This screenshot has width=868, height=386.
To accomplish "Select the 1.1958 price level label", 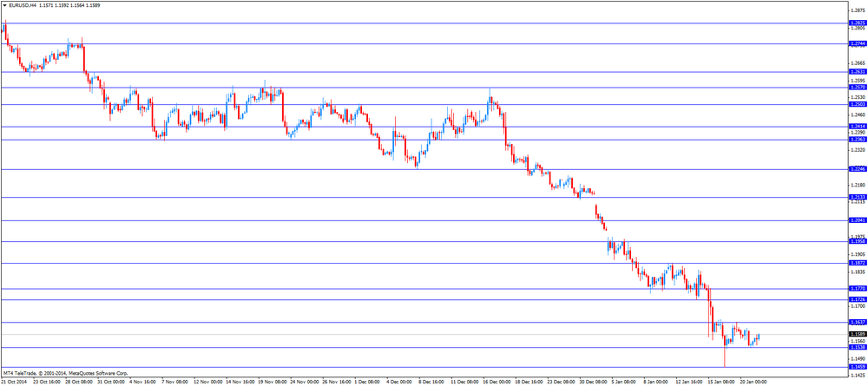I will 857,241.
